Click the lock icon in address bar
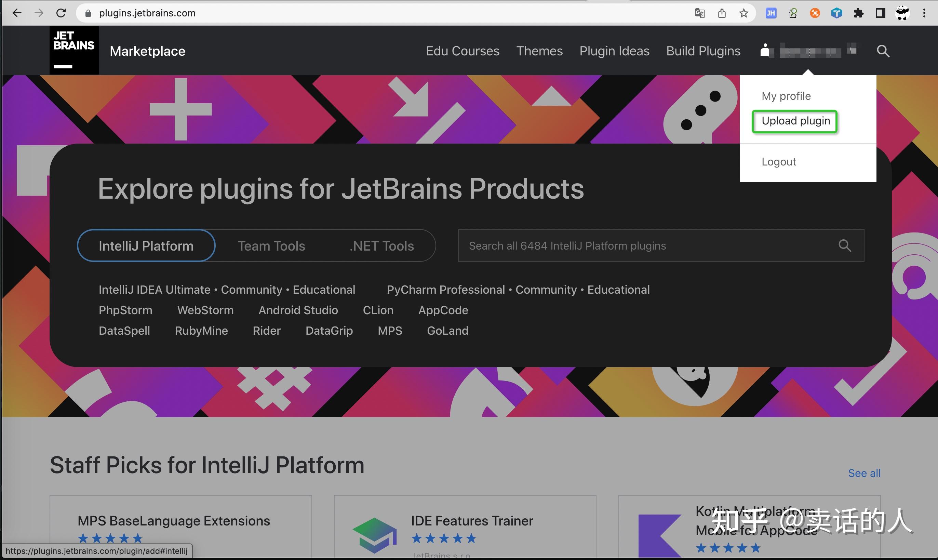This screenshot has width=938, height=560. (x=88, y=13)
